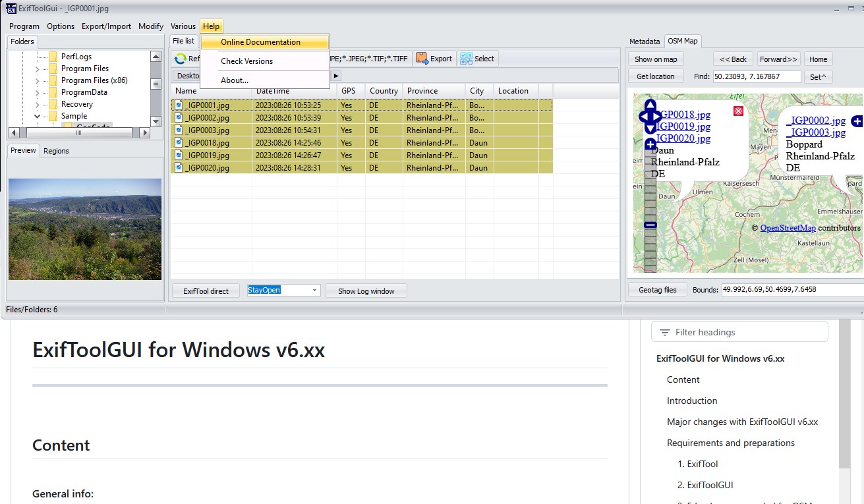The image size is (864, 504).
Task: Click the Show on map button
Action: point(656,59)
